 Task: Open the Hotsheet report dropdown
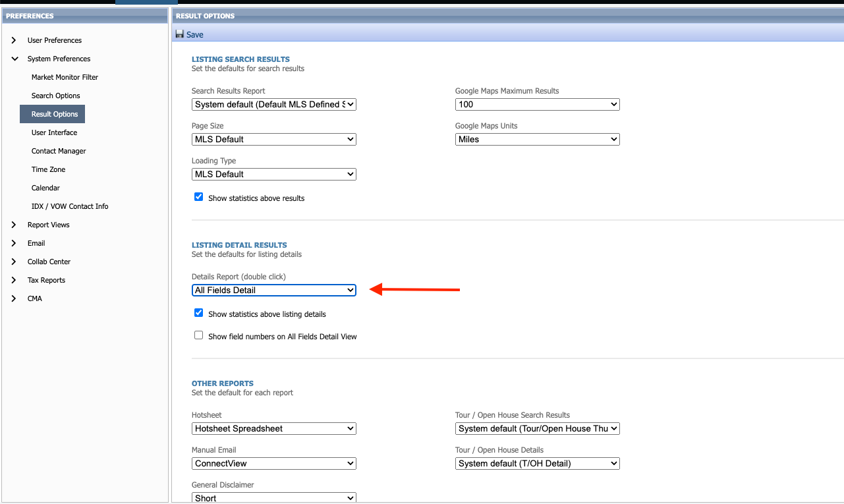click(274, 428)
